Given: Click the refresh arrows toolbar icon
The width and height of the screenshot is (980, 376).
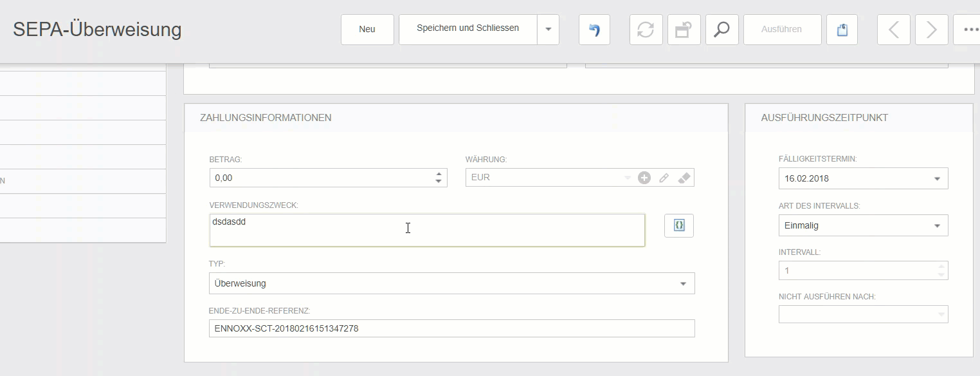Looking at the screenshot, I should pyautogui.click(x=646, y=30).
